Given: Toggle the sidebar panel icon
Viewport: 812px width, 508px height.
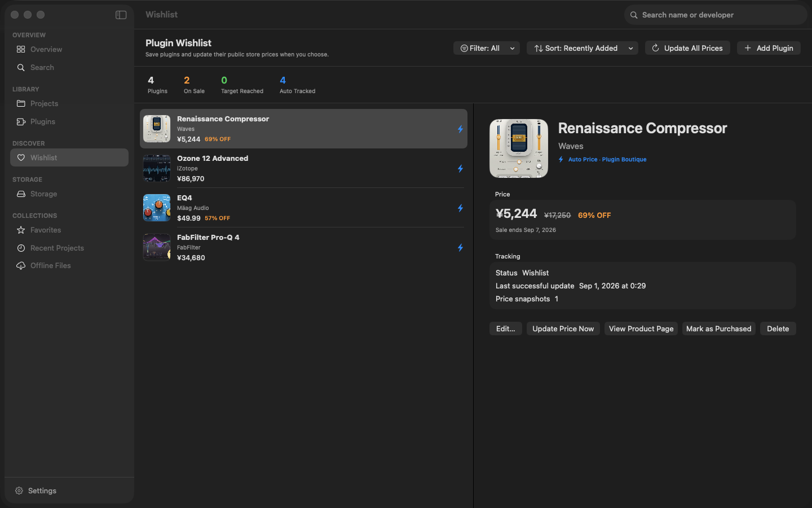Looking at the screenshot, I should [121, 15].
